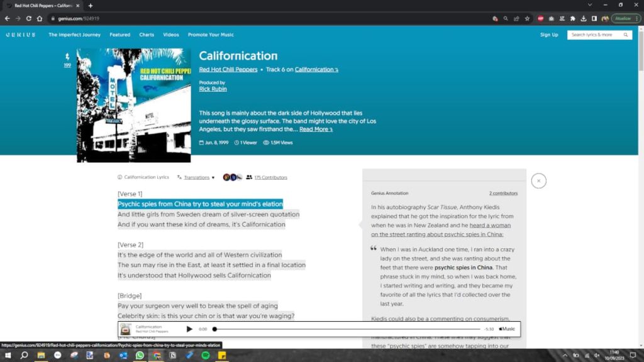Viewport: 644px width, 362px height.
Task: Click the address bar URL genius.com
Action: [78, 18]
